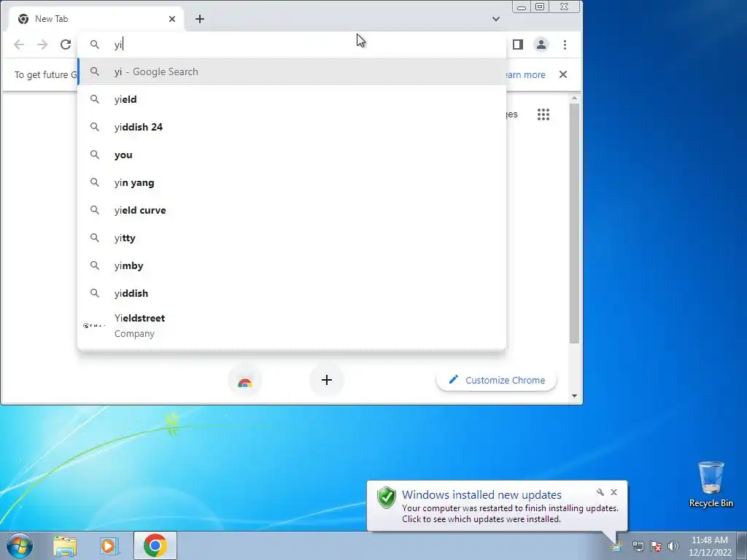Click the page's vertical scrollbar thumb
The image size is (747, 560).
coord(575,223)
